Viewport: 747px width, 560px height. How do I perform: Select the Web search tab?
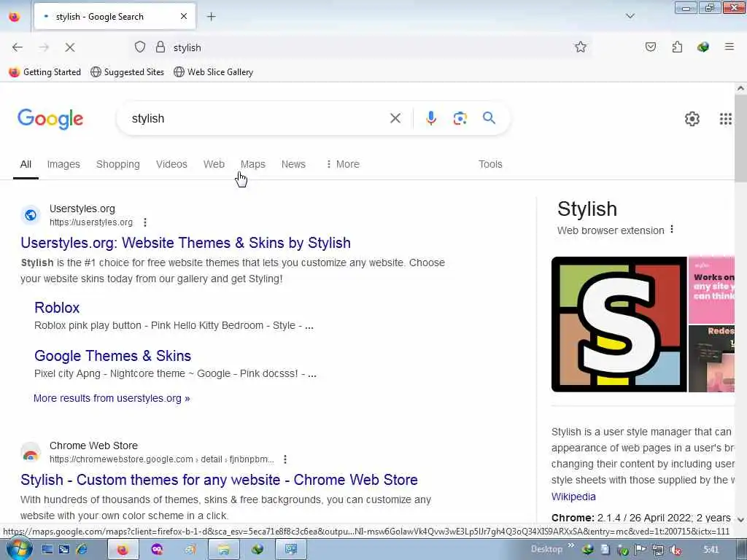(x=214, y=164)
